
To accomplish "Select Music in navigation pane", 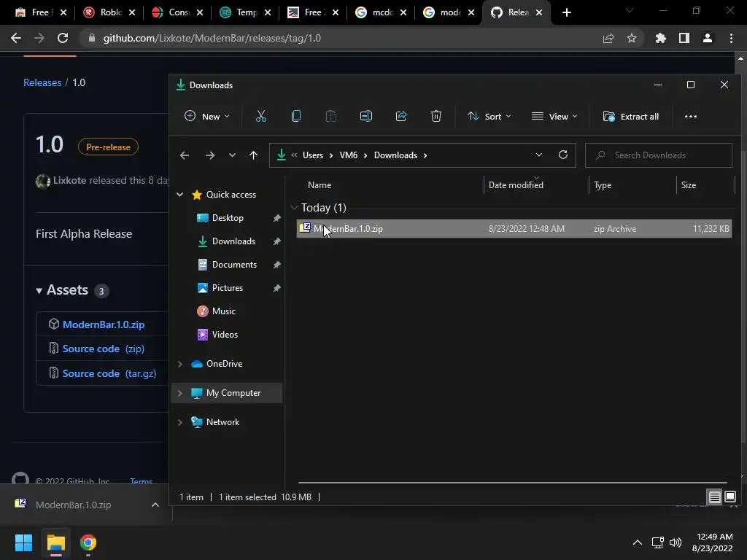I will tap(223, 311).
